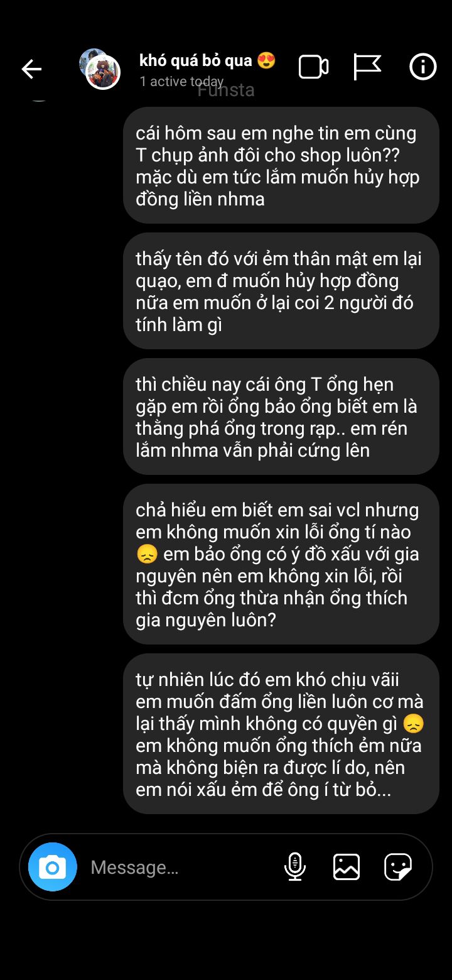Open conversation details via info icon
Viewport: 452px width, 980px height.
tap(423, 67)
